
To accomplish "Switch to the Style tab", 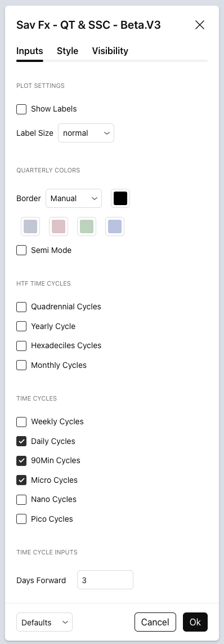I will (68, 51).
